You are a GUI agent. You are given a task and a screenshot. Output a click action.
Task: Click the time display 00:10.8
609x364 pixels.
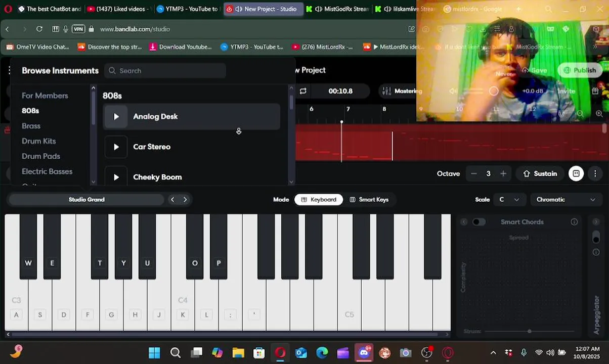coord(340,91)
